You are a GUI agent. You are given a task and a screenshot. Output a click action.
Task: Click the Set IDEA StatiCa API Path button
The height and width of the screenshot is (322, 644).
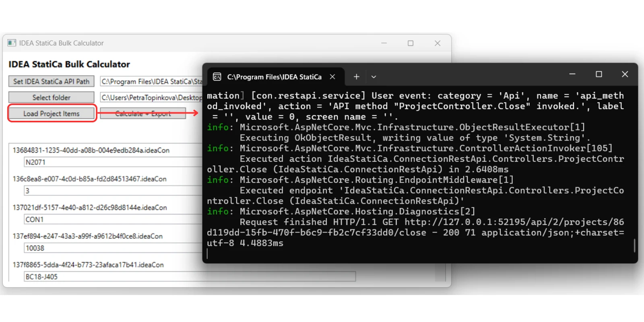[51, 81]
